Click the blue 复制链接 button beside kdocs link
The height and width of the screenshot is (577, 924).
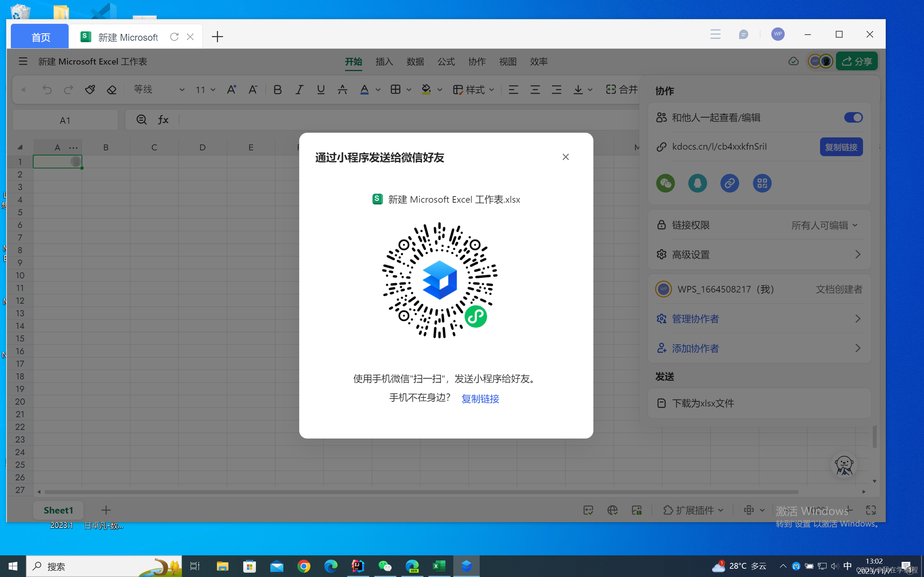841,147
